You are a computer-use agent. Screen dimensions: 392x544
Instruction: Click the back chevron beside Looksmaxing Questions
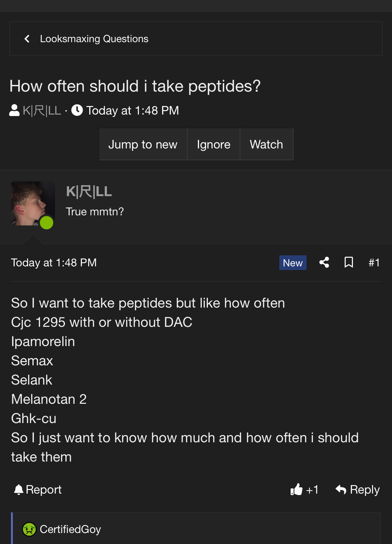[x=27, y=39]
